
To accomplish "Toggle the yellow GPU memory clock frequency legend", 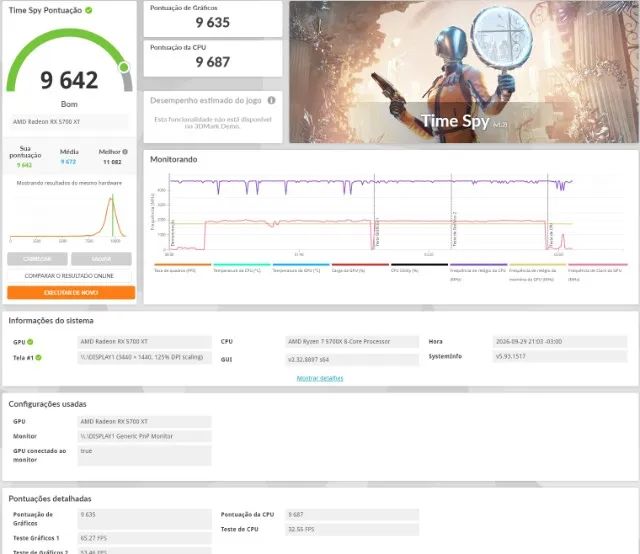I will pyautogui.click(x=538, y=272).
